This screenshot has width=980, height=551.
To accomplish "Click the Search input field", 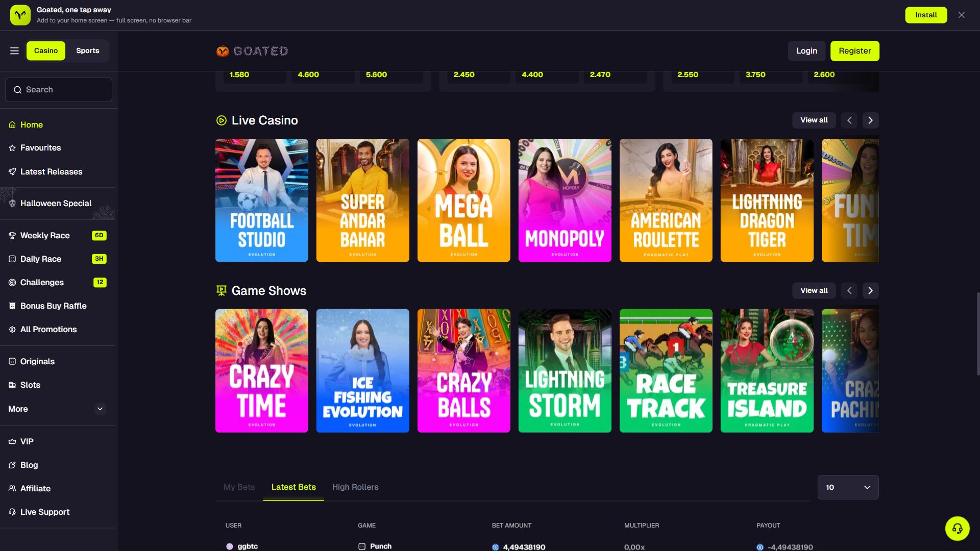I will [59, 90].
